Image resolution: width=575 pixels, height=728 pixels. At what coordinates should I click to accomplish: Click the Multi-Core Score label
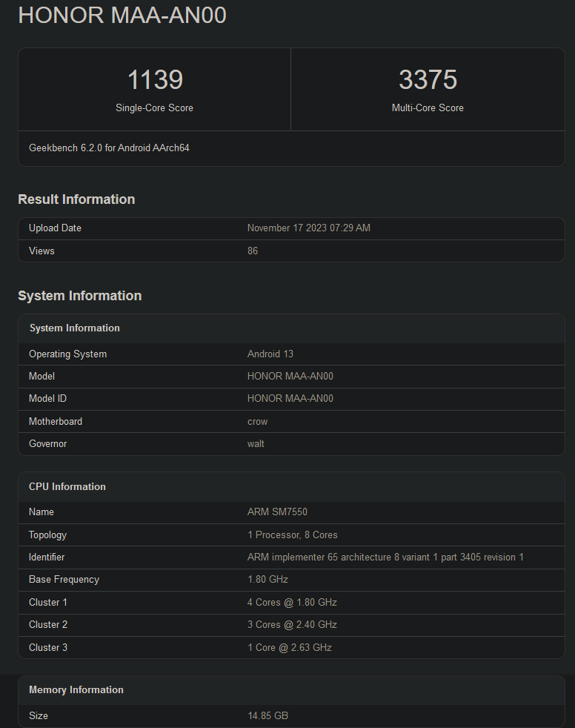(x=428, y=108)
